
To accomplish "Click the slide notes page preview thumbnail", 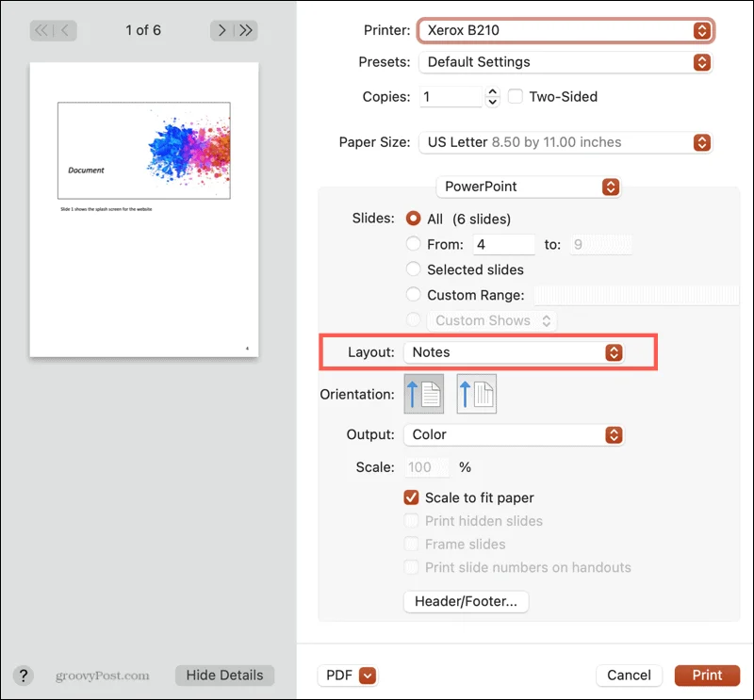I will tap(144, 209).
